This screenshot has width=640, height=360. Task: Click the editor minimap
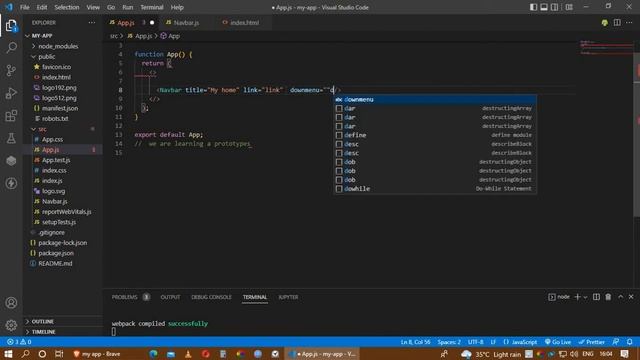tap(606, 48)
